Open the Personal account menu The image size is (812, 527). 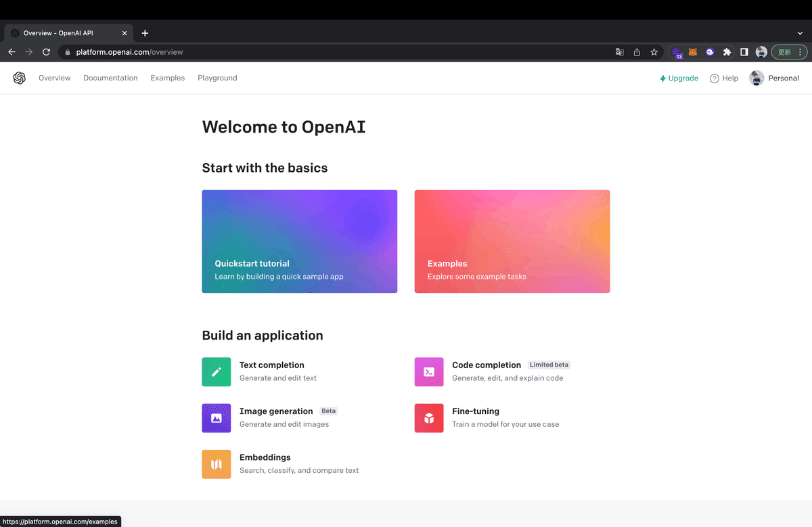774,78
